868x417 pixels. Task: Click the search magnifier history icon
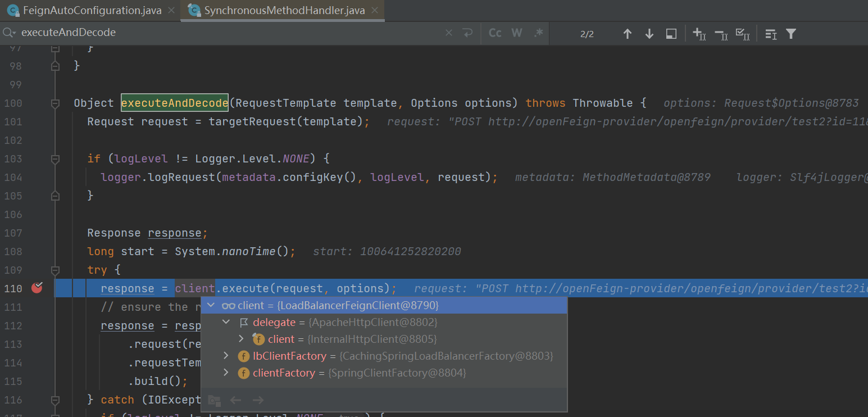[10, 33]
